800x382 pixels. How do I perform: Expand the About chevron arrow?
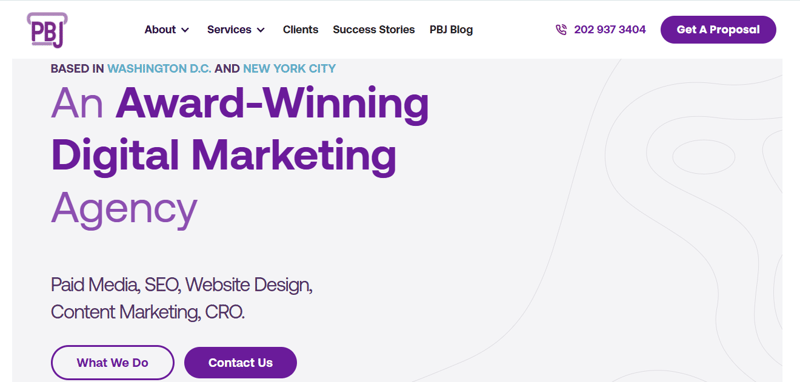point(185,30)
